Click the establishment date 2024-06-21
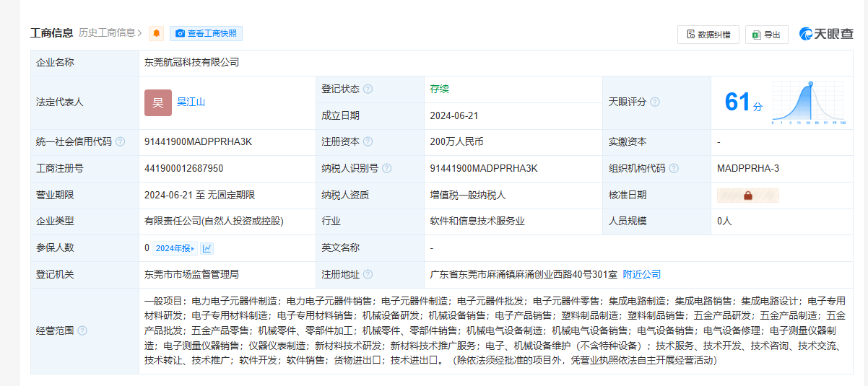Viewport: 868px width, 386px height. click(454, 115)
